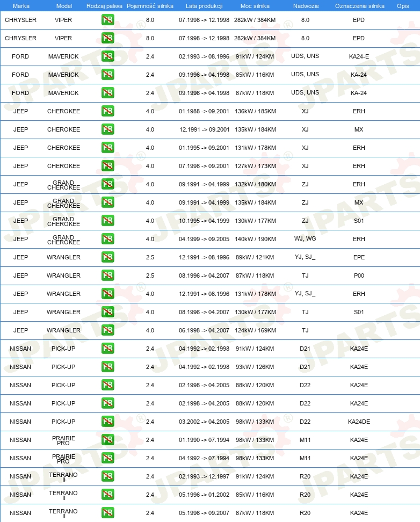Click production dates 06.1998 -> 04.2007
This screenshot has width=420, height=522.
pyautogui.click(x=204, y=330)
